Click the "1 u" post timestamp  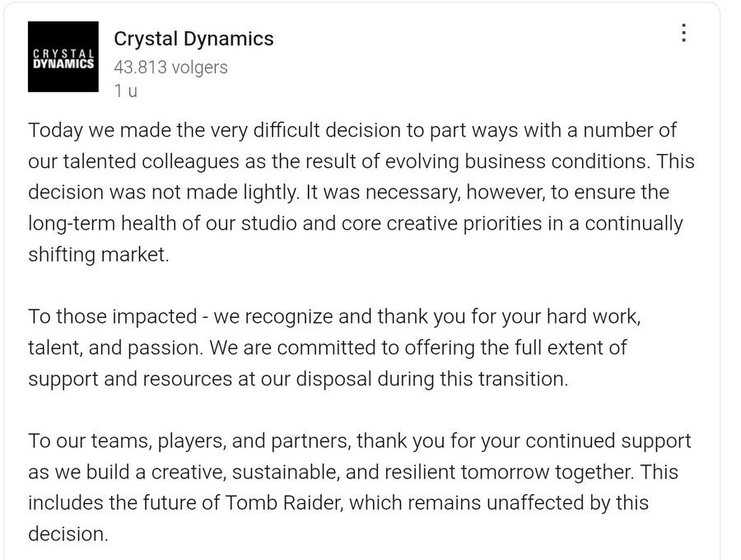[x=126, y=91]
